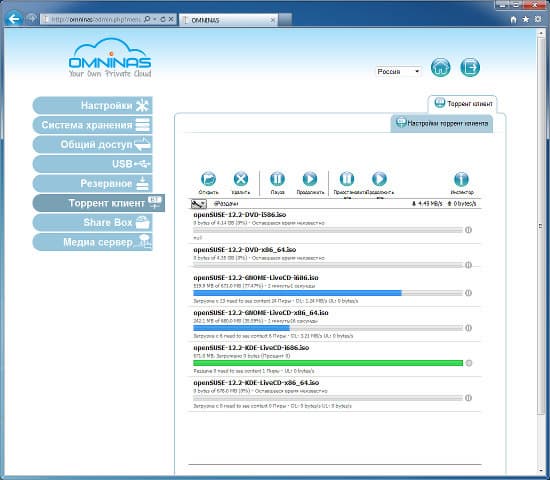The image size is (550, 480).
Task: Click the Пауза icon for selected torrent
Action: click(277, 179)
